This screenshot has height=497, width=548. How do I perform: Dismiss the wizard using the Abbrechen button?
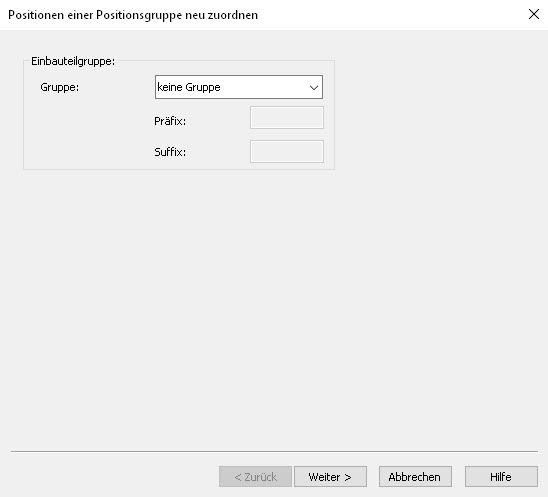pyautogui.click(x=415, y=476)
